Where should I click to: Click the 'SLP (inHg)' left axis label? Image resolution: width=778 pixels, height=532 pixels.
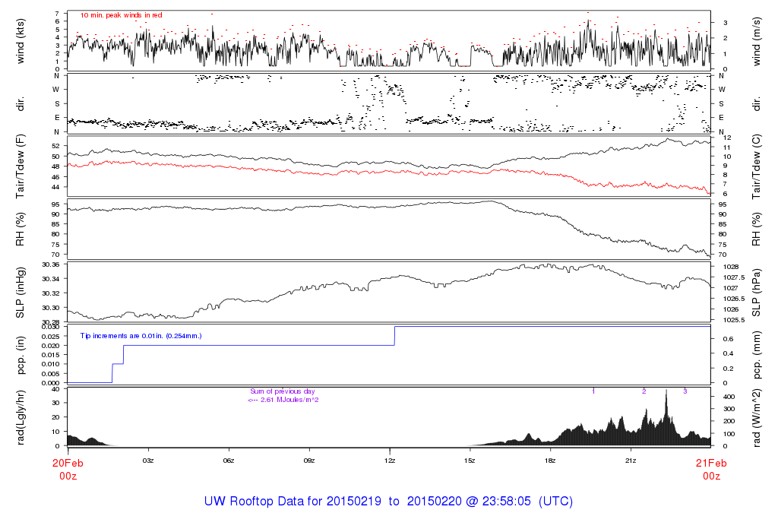21,293
